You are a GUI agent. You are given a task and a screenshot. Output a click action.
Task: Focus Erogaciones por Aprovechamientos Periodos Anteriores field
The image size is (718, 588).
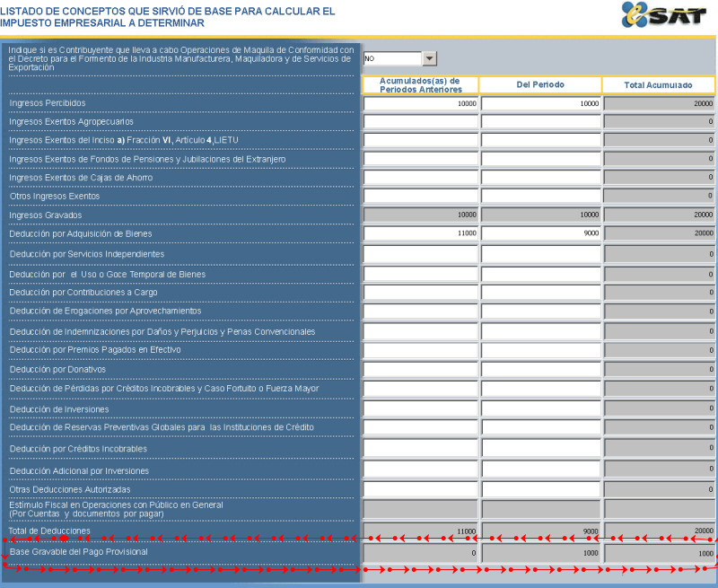pos(421,312)
